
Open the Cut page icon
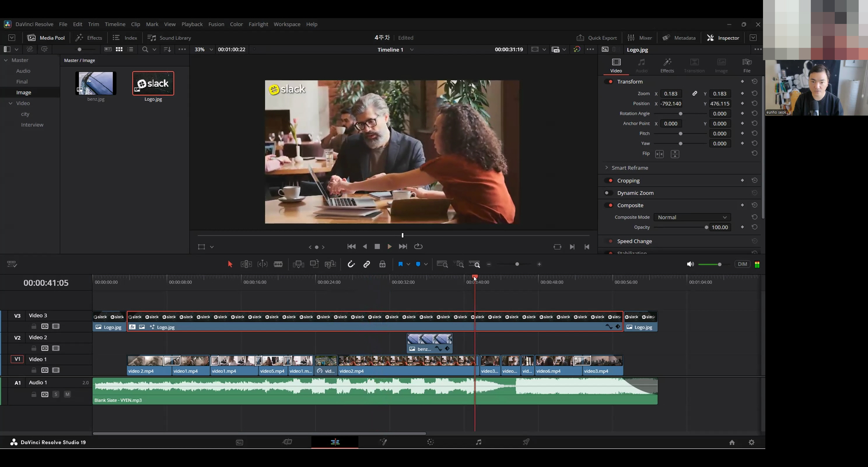click(287, 442)
